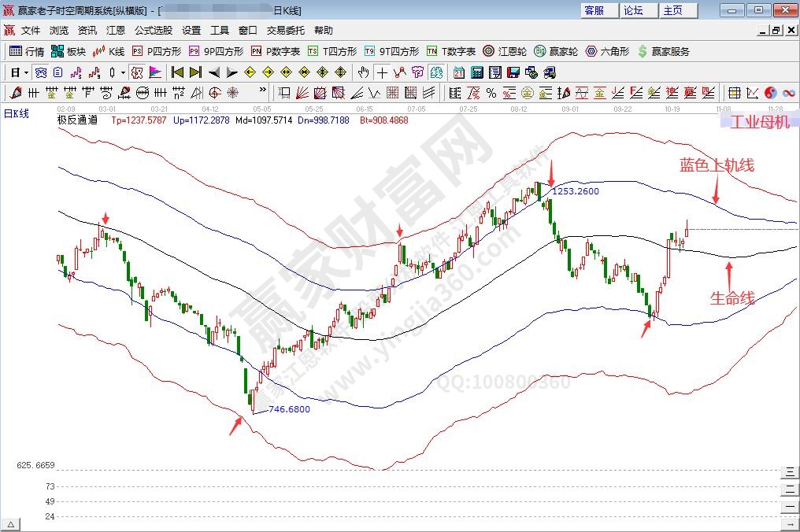Open the period 日 dropdown arrow
Image resolution: width=800 pixels, height=532 pixels.
(x=26, y=72)
